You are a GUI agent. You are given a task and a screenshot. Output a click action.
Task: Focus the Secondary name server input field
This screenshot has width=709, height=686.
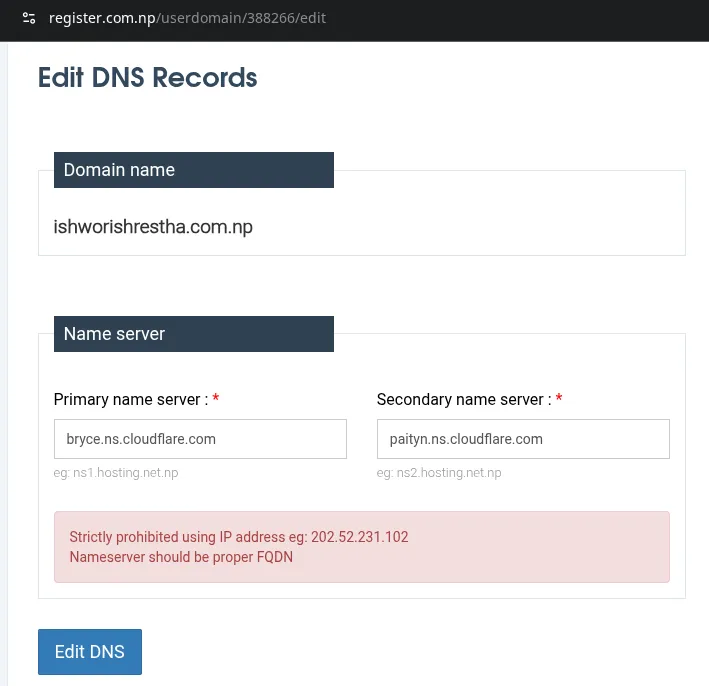(x=523, y=439)
